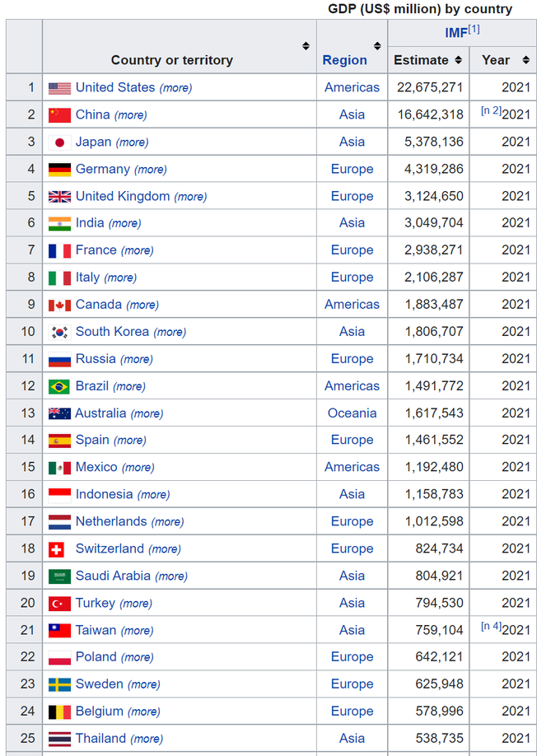Select the 1,012,598 estimate cell
The image size is (537, 756).
pyautogui.click(x=428, y=521)
